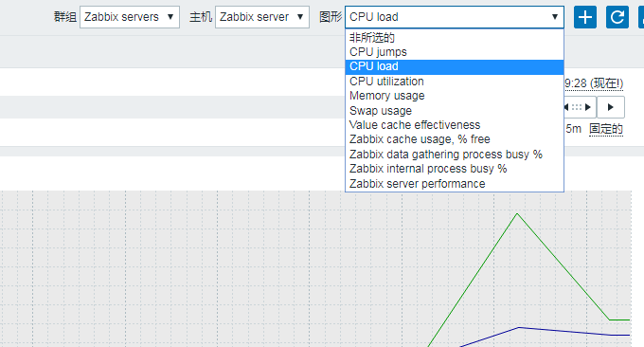
Task: Select highlighted CPU load option
Action: tap(455, 66)
